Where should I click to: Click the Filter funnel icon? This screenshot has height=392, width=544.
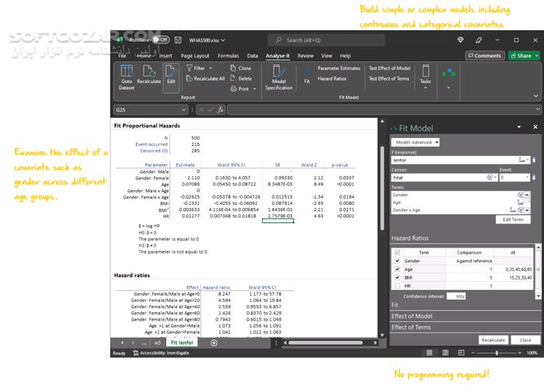(x=189, y=68)
